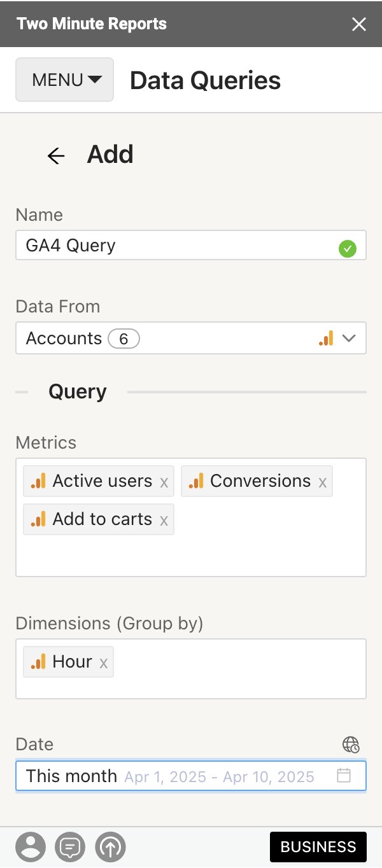Screen dimensions: 382x868
Task: Open the chat feedback icon at bottom
Action: pos(71,847)
